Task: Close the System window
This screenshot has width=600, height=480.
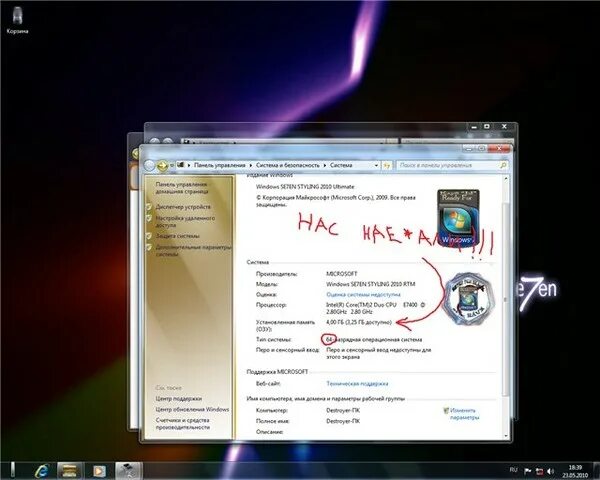Action: coord(499,148)
